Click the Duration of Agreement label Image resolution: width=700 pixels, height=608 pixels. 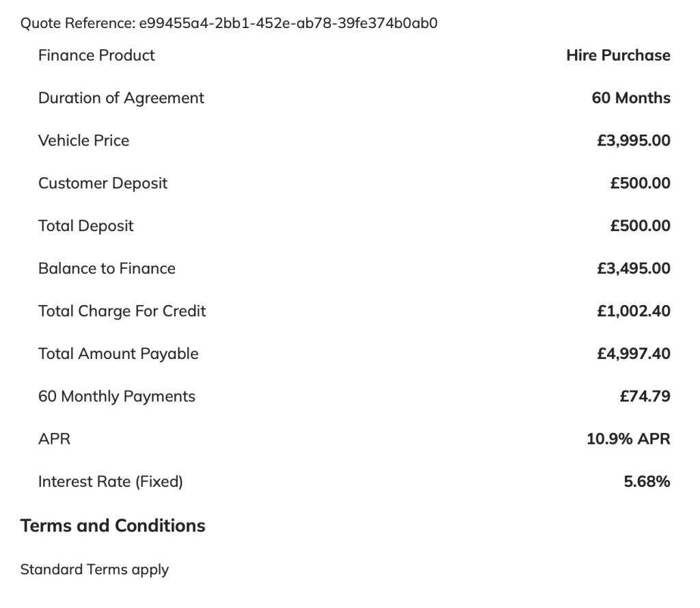121,98
